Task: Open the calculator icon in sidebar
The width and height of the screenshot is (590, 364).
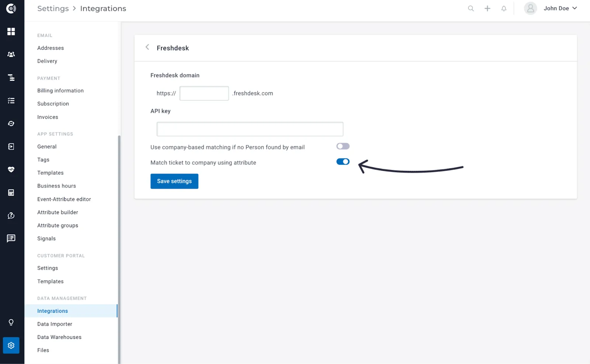Action: pyautogui.click(x=11, y=193)
